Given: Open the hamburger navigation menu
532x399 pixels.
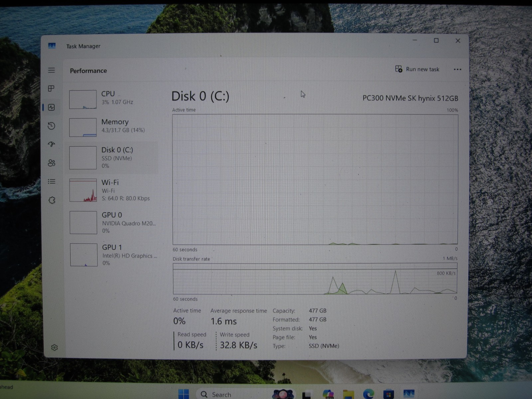Looking at the screenshot, I should click(x=51, y=70).
